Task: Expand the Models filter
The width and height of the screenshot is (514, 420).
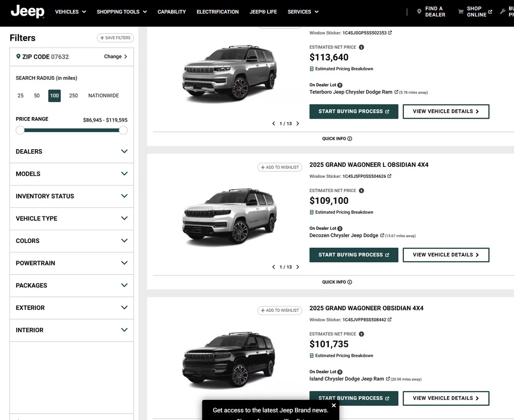Action: coord(72,174)
